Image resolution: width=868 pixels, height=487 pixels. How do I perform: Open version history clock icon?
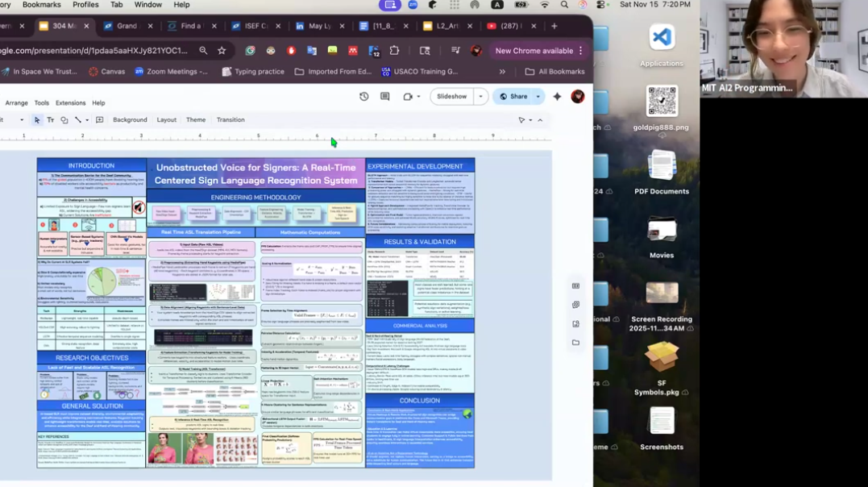[363, 97]
